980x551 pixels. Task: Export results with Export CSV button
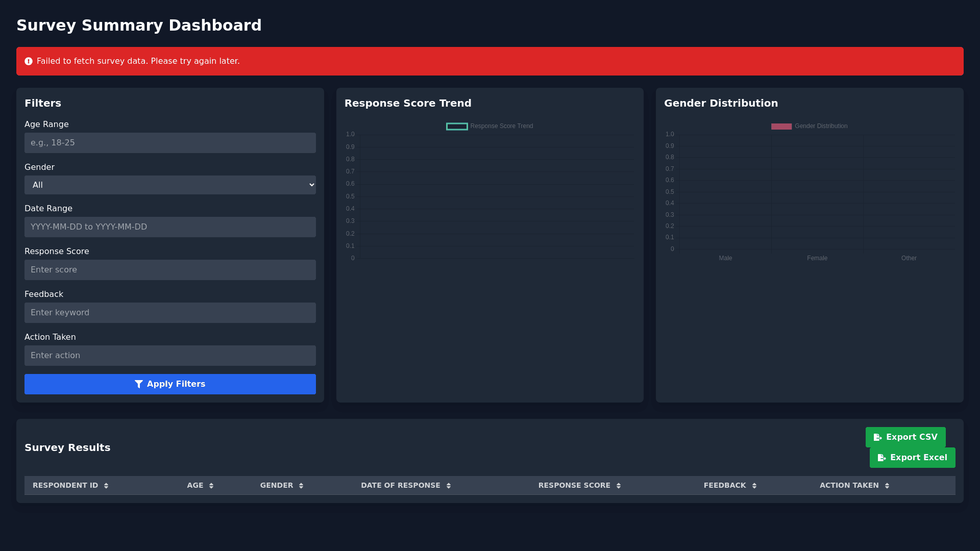click(x=905, y=437)
